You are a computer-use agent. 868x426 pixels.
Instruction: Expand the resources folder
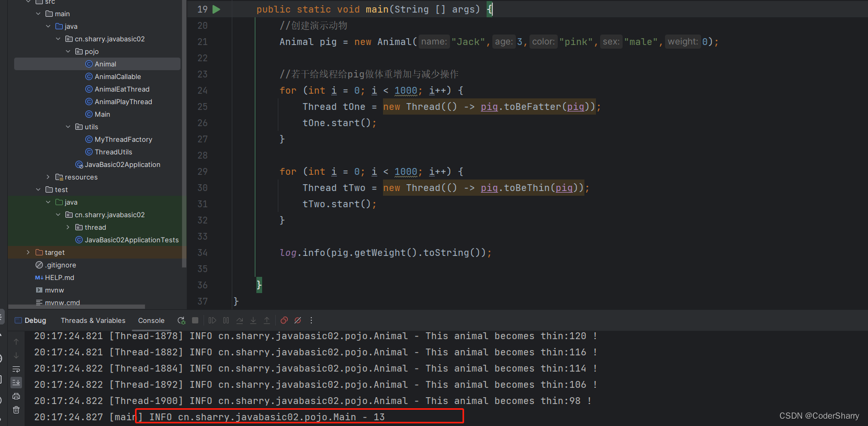tap(48, 177)
